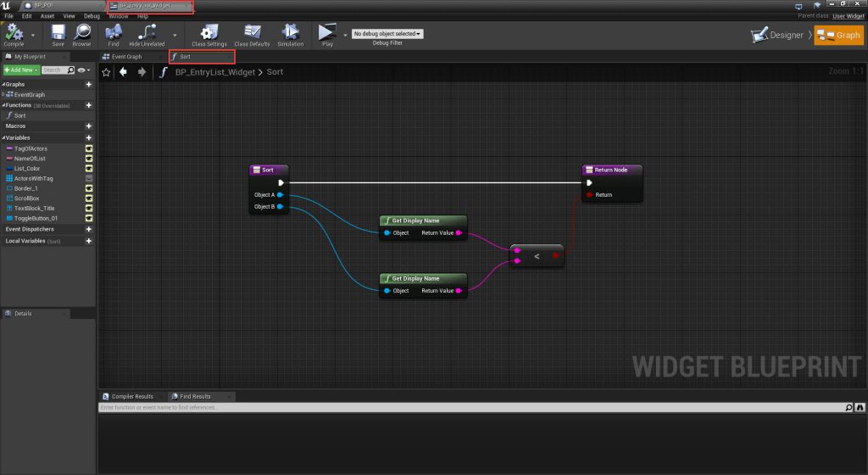Toggle visibility eye for ActorsWithTag variable

[x=89, y=178]
